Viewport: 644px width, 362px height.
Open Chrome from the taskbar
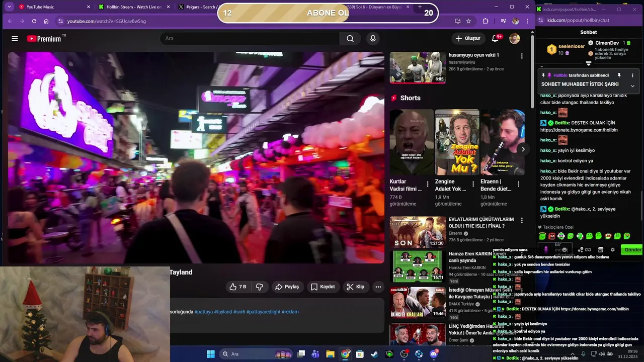[345, 354]
